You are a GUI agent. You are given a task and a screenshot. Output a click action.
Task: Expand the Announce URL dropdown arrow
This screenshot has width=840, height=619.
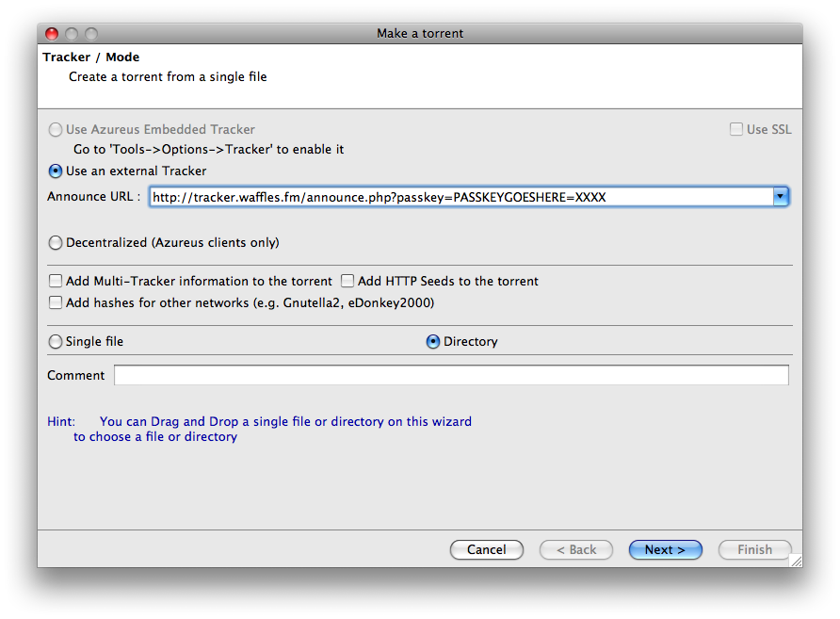coord(780,197)
